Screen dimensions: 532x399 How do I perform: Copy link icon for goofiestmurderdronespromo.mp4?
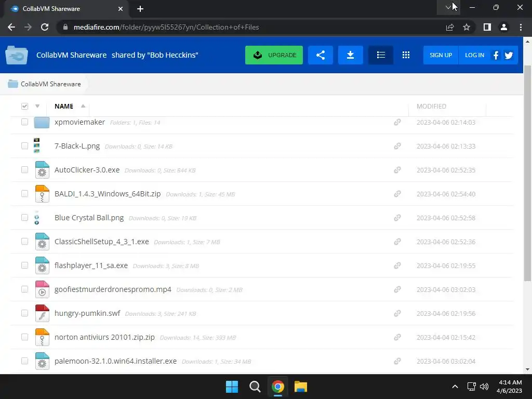(397, 289)
